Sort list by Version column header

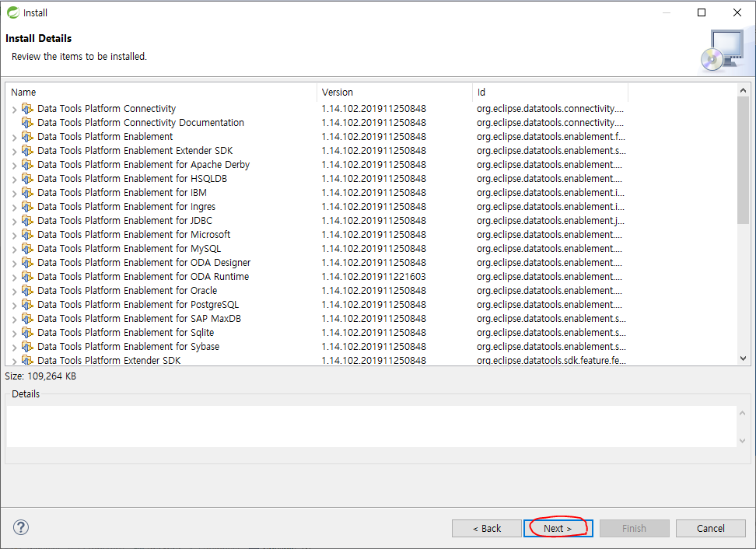pyautogui.click(x=395, y=92)
